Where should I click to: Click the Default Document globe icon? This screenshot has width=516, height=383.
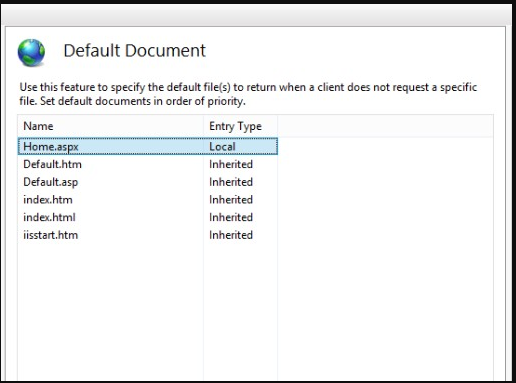tap(31, 53)
